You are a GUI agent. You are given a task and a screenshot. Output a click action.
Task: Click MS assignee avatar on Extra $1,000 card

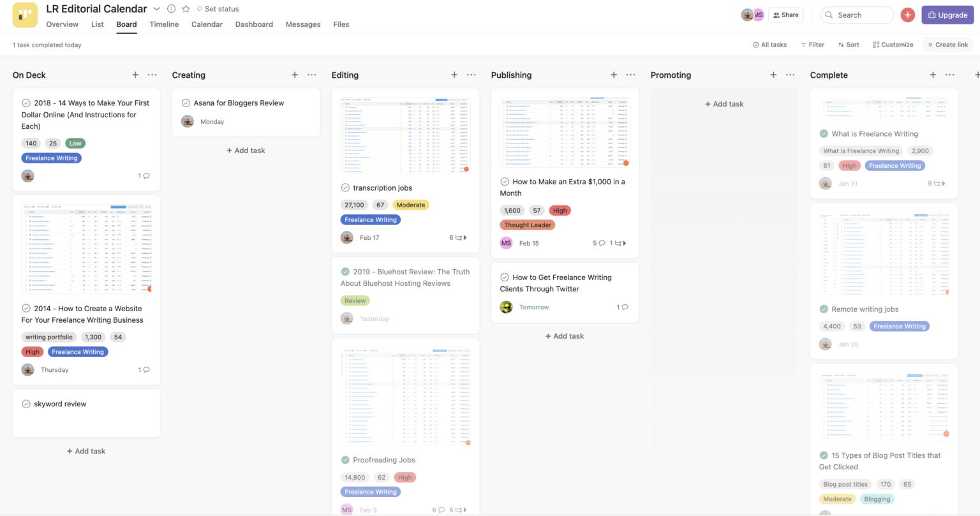click(506, 243)
